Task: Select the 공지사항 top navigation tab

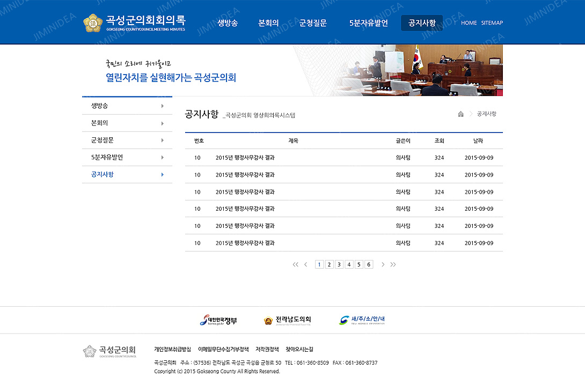Action: pyautogui.click(x=422, y=23)
